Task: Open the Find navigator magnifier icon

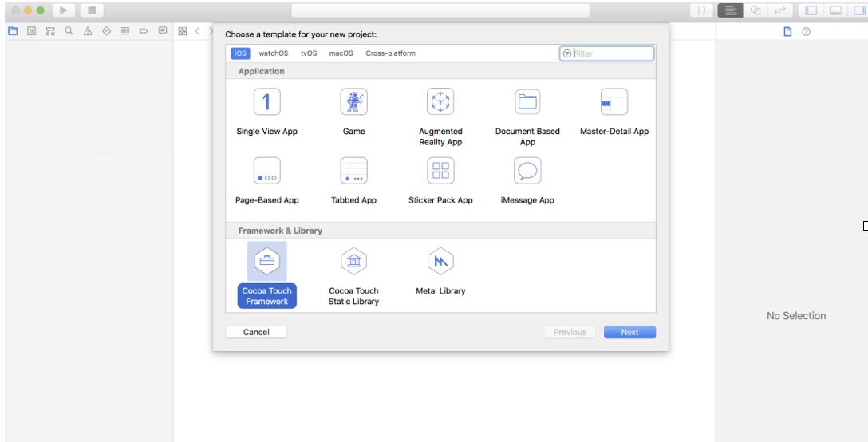Action: 69,31
